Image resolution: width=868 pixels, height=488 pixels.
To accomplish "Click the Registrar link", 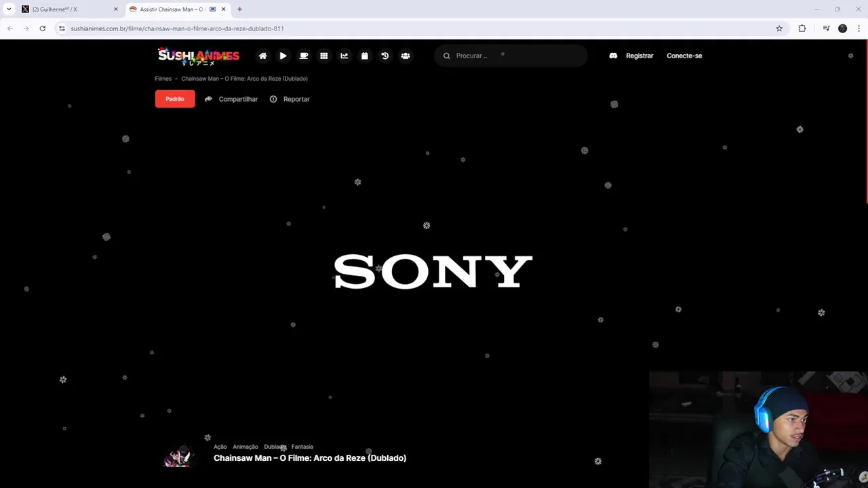I will (x=639, y=56).
